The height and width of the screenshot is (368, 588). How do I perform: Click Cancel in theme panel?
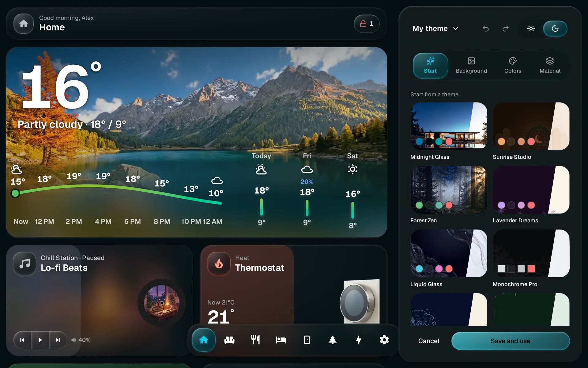tap(429, 341)
